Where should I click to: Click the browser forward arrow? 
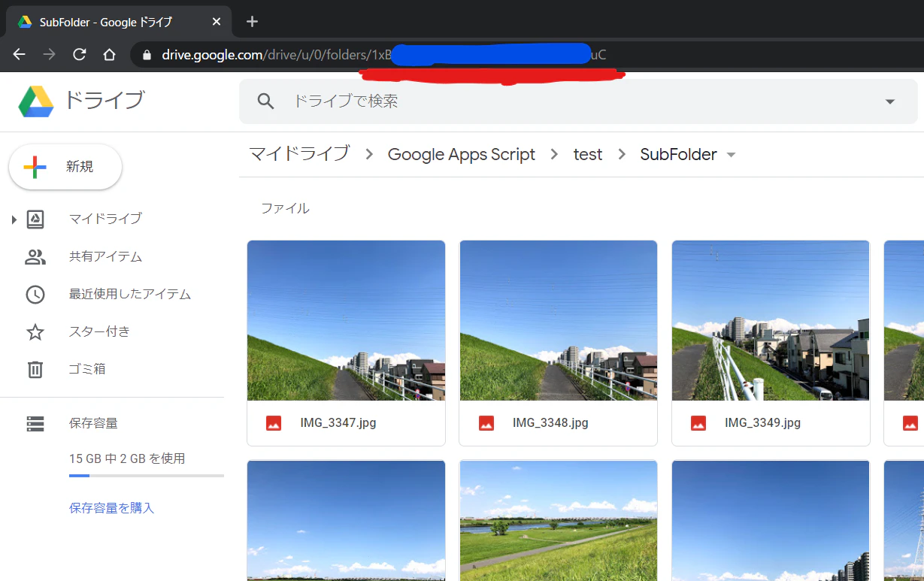click(x=49, y=54)
